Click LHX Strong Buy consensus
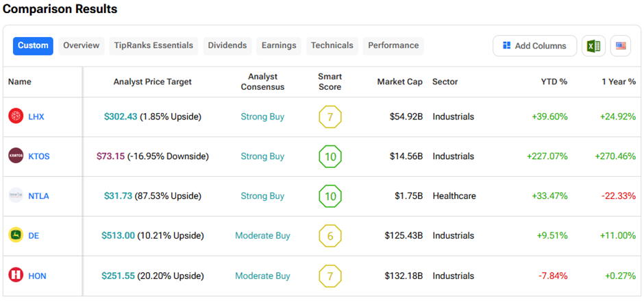Image resolution: width=644 pixels, height=301 pixels. pyautogui.click(x=262, y=117)
